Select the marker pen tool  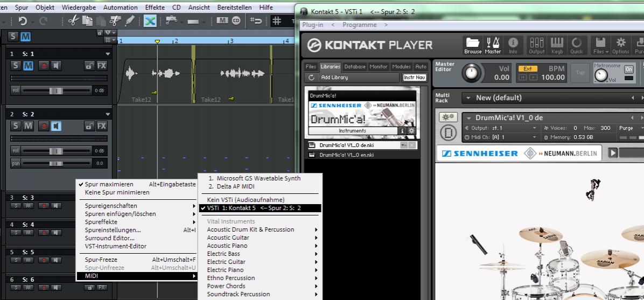pyautogui.click(x=130, y=20)
